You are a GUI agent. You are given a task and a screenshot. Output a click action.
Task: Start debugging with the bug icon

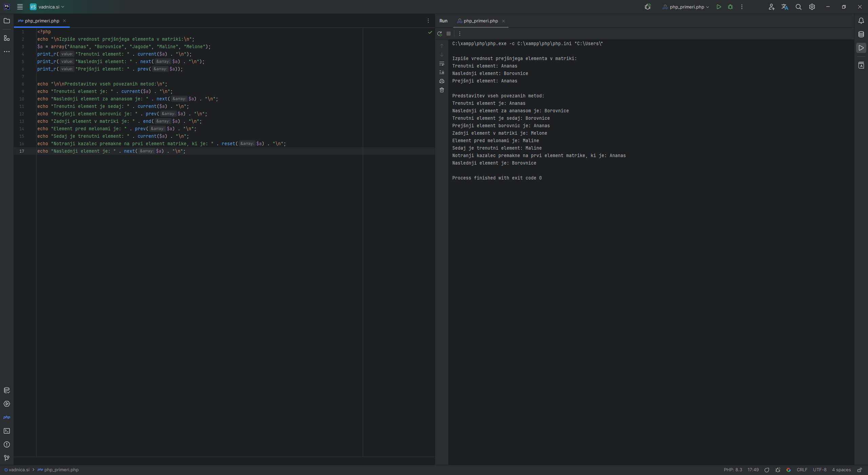[x=730, y=7]
